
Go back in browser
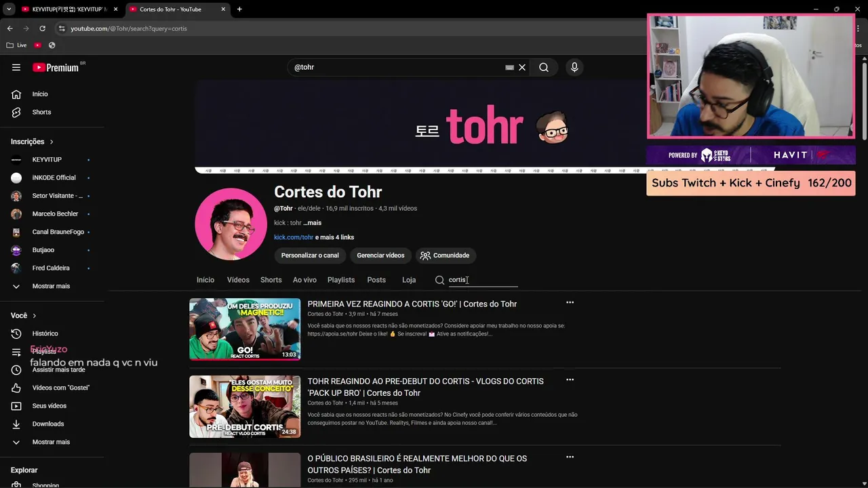coord(9,28)
